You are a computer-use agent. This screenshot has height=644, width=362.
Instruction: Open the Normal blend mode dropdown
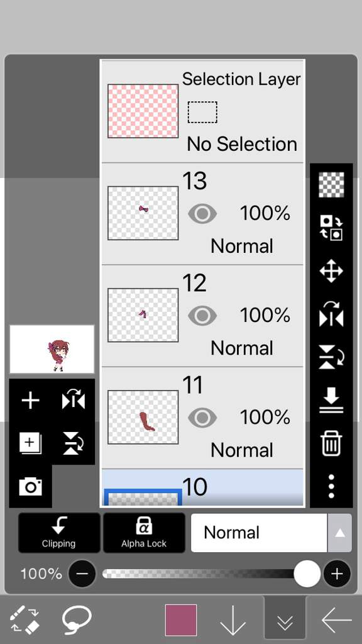259,533
